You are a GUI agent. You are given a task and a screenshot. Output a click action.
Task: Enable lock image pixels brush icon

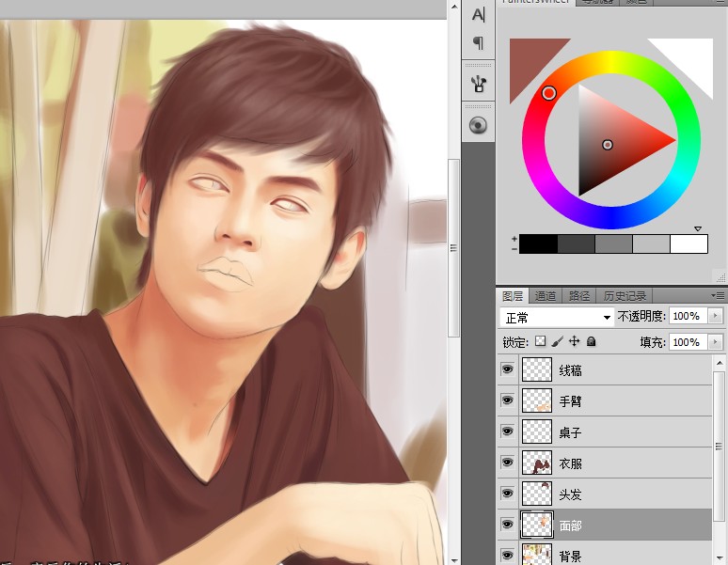coord(558,342)
